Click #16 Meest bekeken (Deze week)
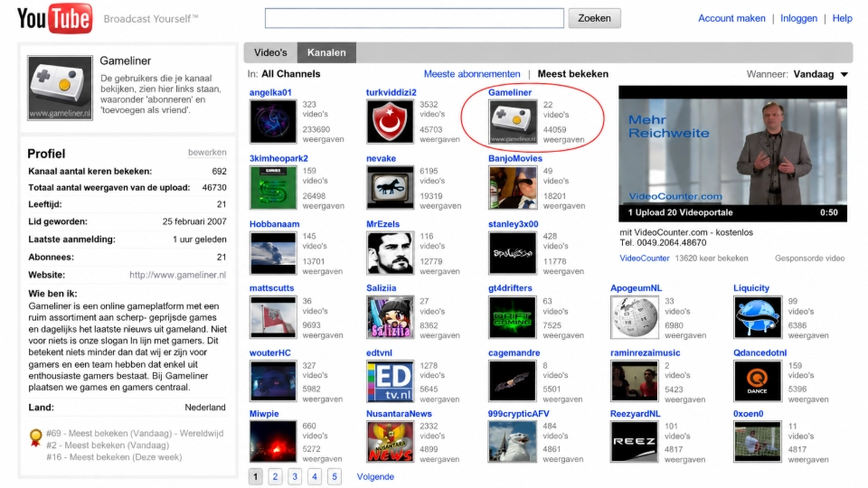 tap(114, 457)
